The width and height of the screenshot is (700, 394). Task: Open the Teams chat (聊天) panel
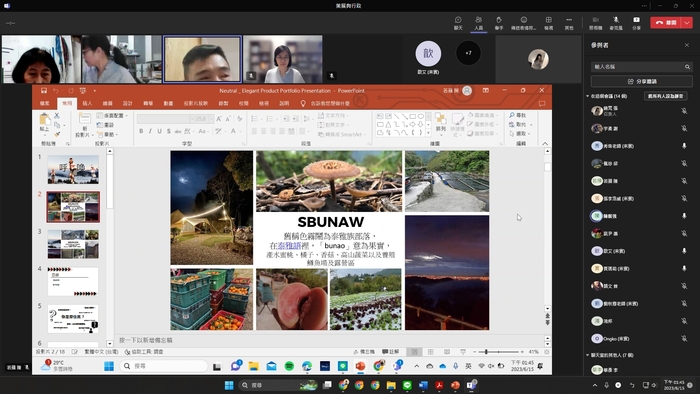(458, 23)
